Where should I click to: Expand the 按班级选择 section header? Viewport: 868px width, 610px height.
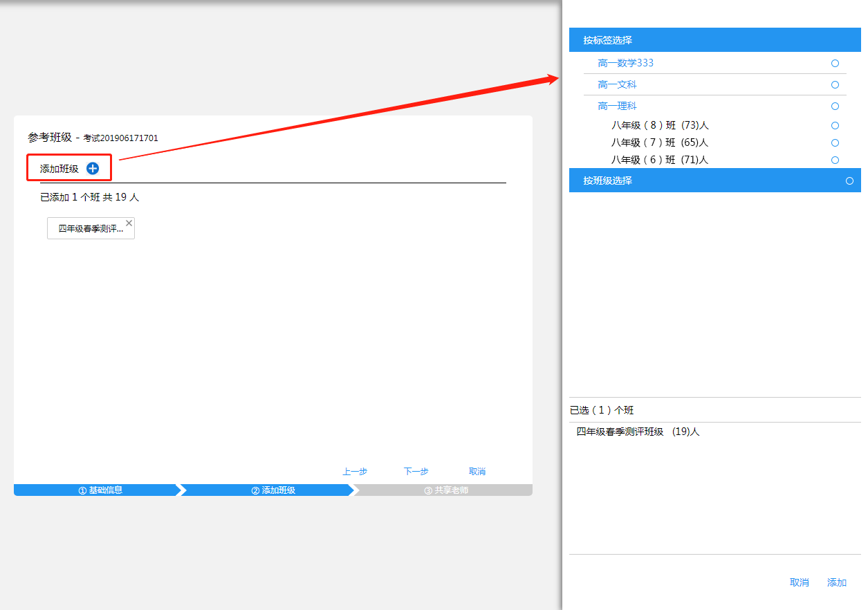point(607,181)
